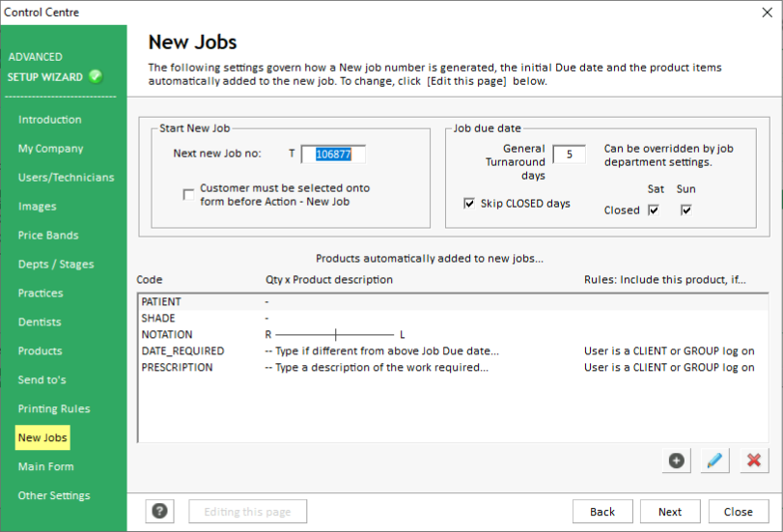This screenshot has height=532, width=783.
Task: Click the ADVANCED heading in sidebar
Action: (36, 57)
